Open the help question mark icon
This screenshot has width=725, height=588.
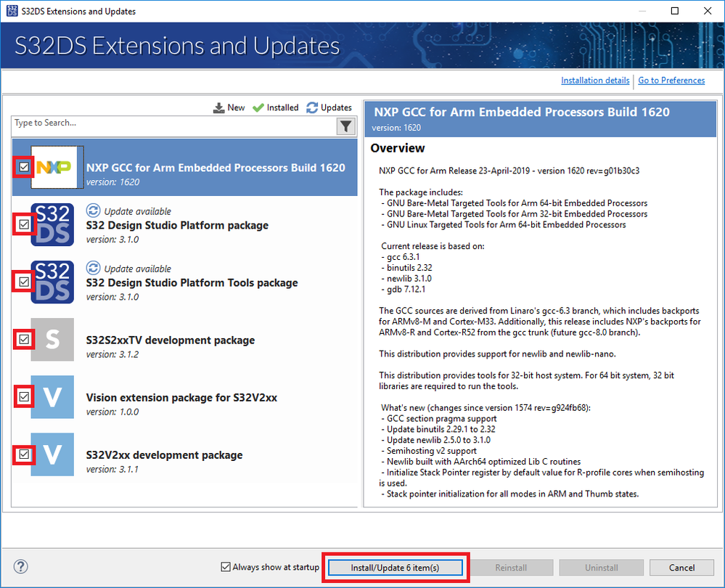[x=21, y=567]
